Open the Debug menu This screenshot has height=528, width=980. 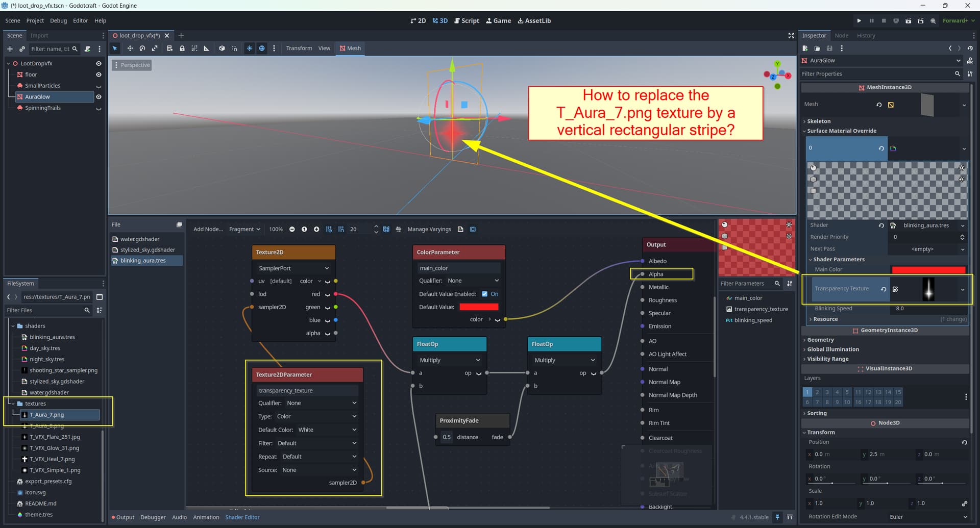coord(58,21)
